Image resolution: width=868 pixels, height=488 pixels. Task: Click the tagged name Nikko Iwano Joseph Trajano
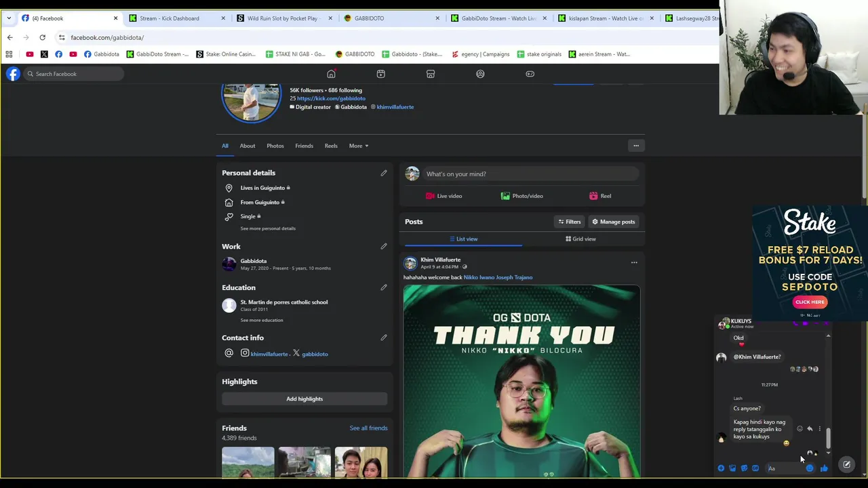coord(498,277)
